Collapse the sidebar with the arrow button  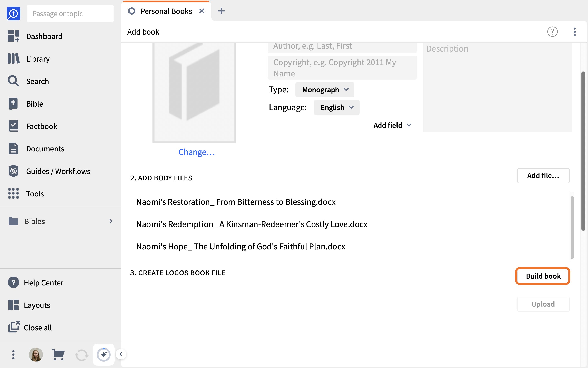[121, 354]
